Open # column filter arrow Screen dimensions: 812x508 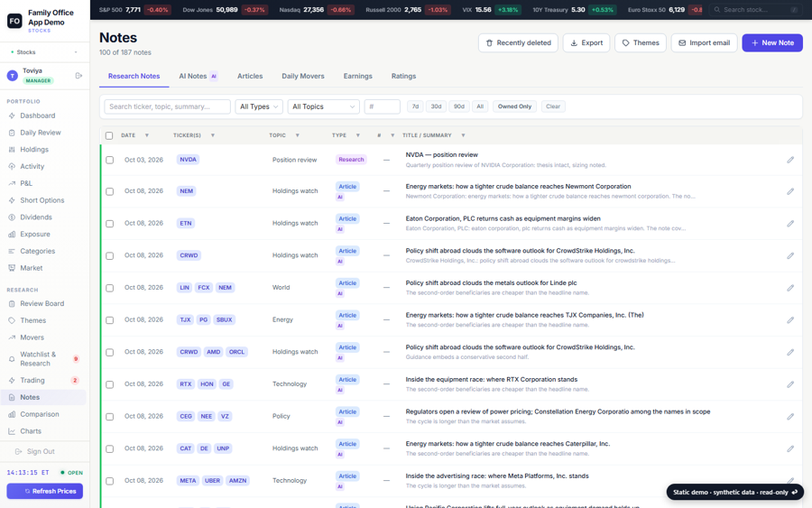[x=392, y=135]
